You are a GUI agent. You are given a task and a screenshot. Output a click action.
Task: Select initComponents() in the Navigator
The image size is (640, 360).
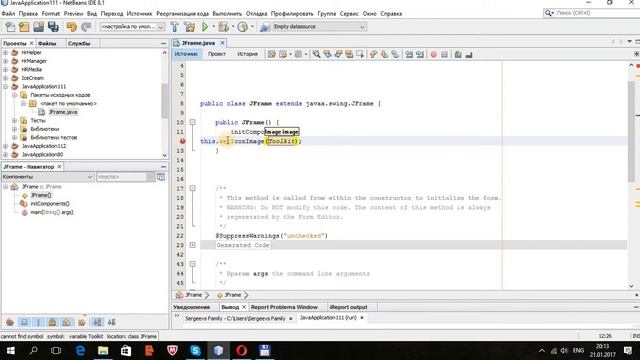point(50,204)
